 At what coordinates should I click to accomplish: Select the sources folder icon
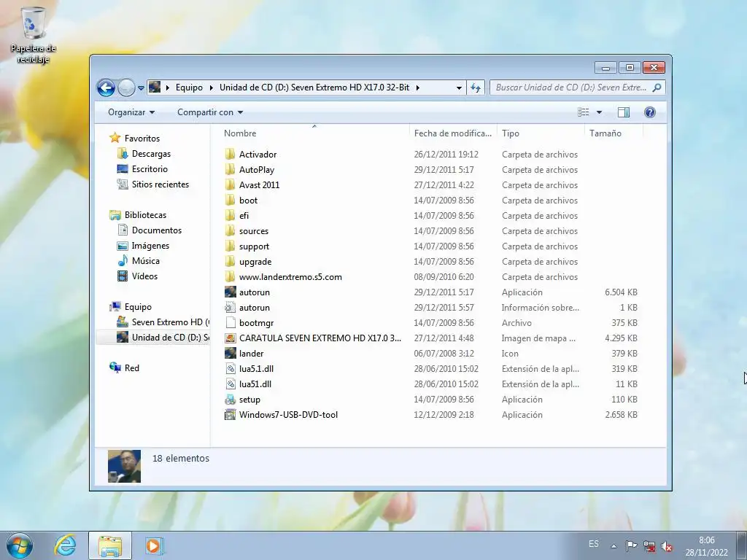230,231
